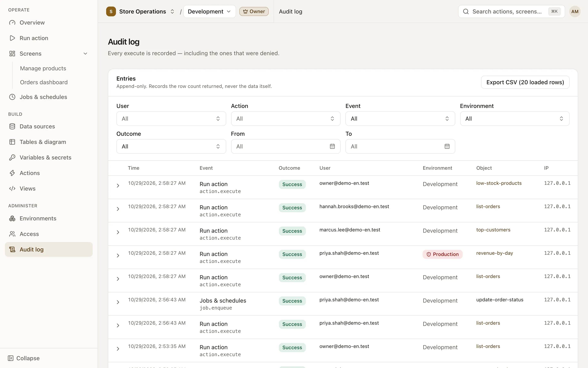Focus the Search actions, screens field
The image size is (588, 368).
click(511, 11)
